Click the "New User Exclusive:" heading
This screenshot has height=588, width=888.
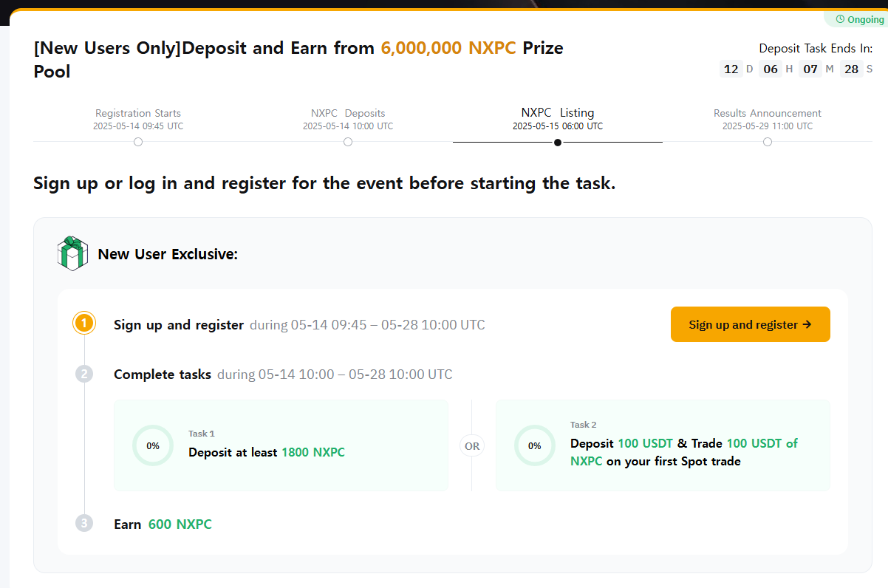click(168, 255)
